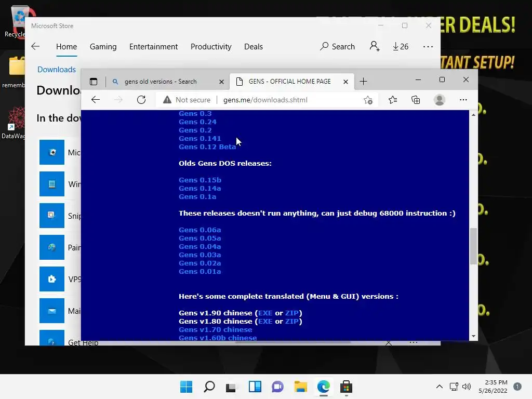Open the Edge profile avatar
Screen dimensions: 532x399
[440, 100]
